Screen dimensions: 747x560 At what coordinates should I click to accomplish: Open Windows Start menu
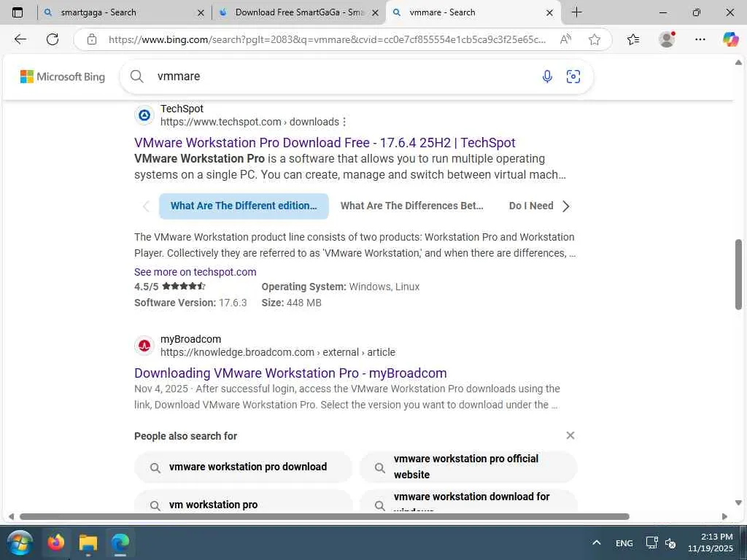coord(20,542)
